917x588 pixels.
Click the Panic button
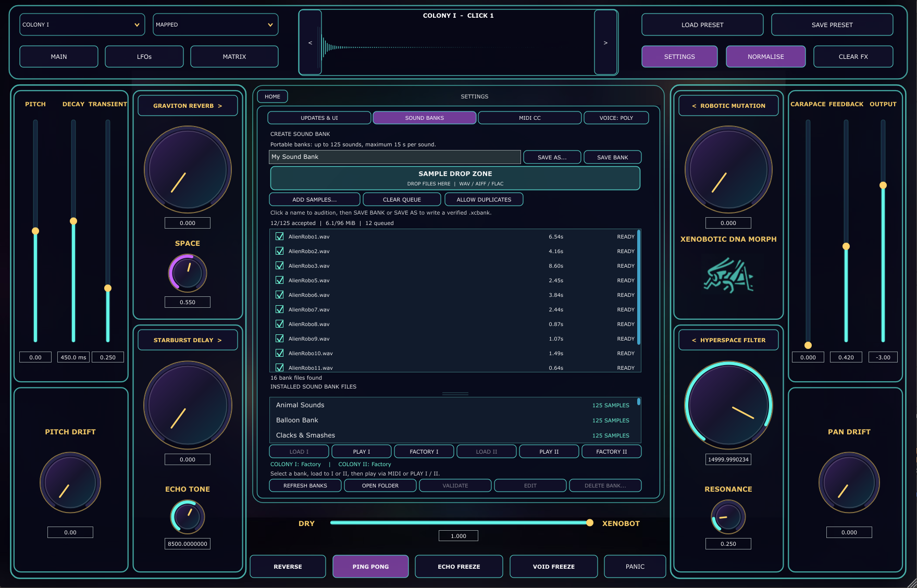[x=635, y=567]
